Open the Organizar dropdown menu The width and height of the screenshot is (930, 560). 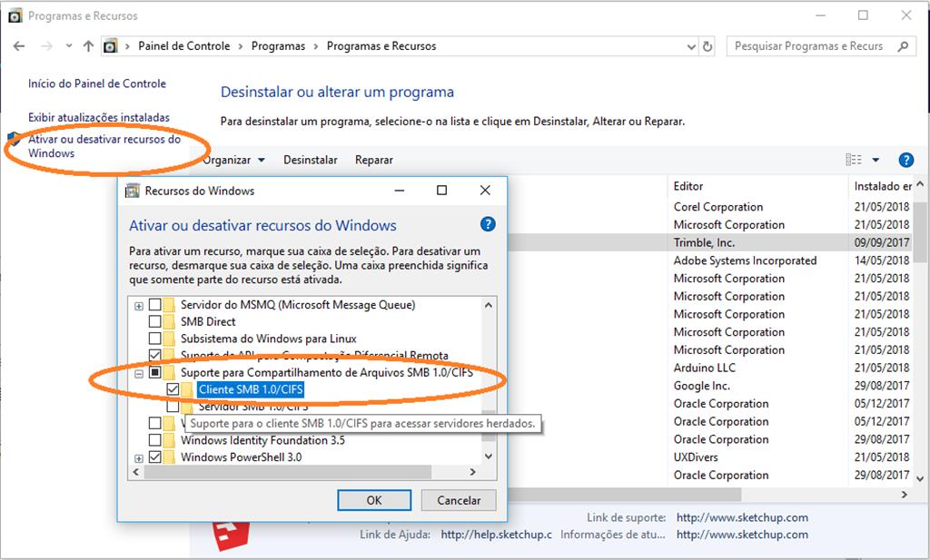coord(233,160)
